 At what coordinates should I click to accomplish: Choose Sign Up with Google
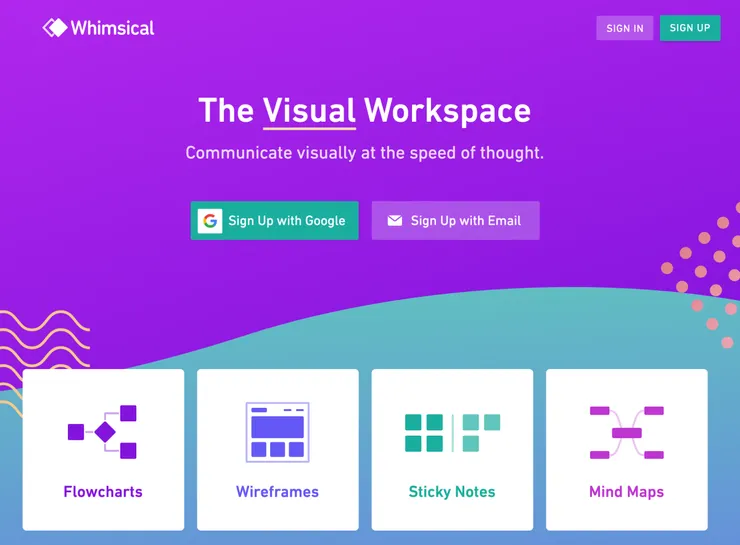[x=275, y=221]
